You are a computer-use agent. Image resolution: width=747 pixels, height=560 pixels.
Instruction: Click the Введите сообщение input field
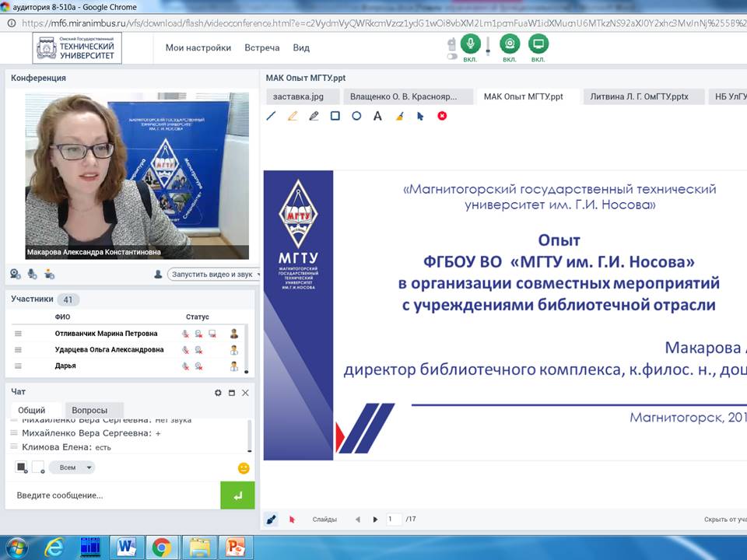[x=113, y=495]
